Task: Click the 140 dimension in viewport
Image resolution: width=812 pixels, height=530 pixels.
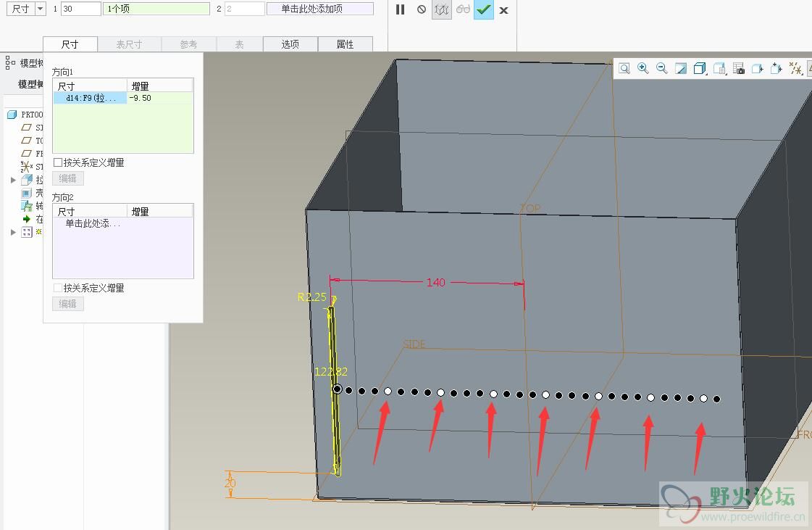Action: pyautogui.click(x=436, y=283)
